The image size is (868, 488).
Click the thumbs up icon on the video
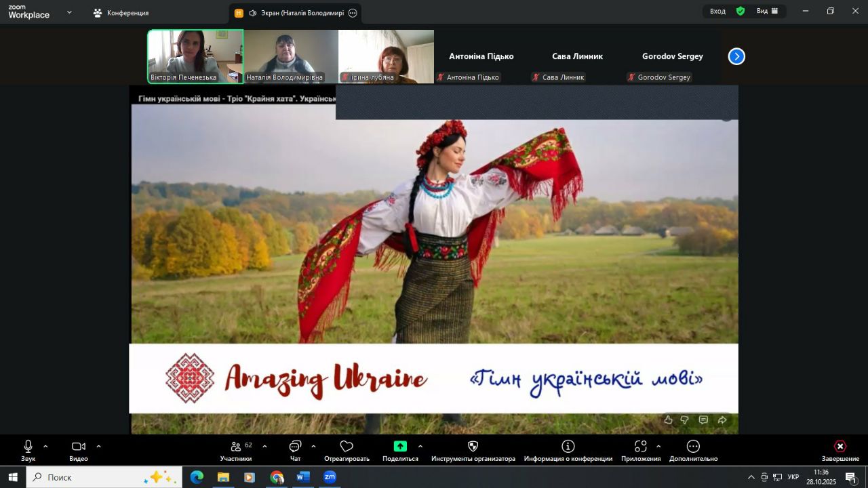[x=668, y=420]
